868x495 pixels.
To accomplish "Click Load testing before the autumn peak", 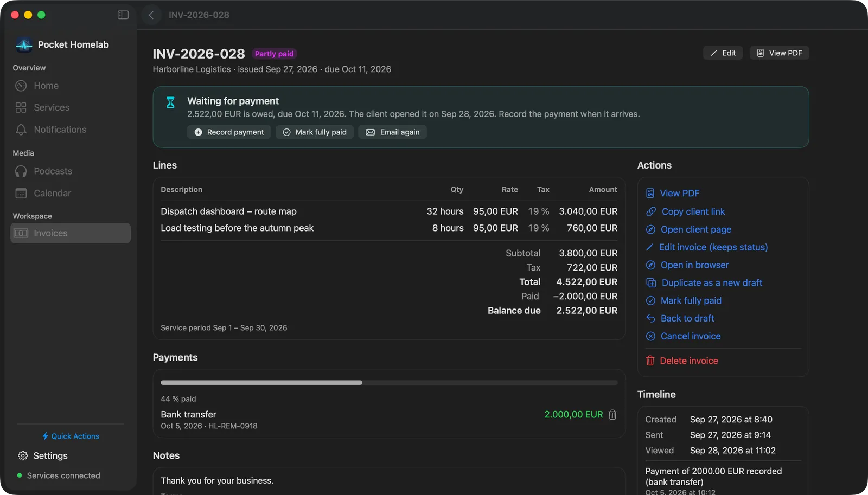I will (389, 228).
